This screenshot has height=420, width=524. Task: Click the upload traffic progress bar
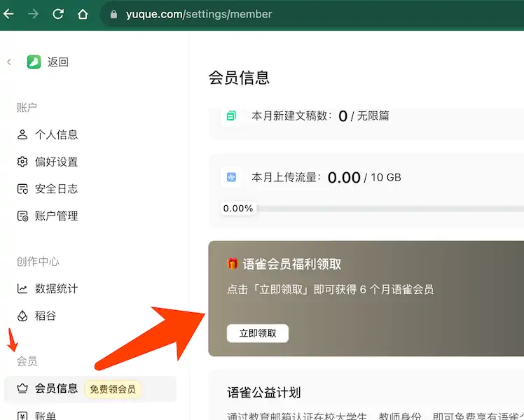click(390, 209)
